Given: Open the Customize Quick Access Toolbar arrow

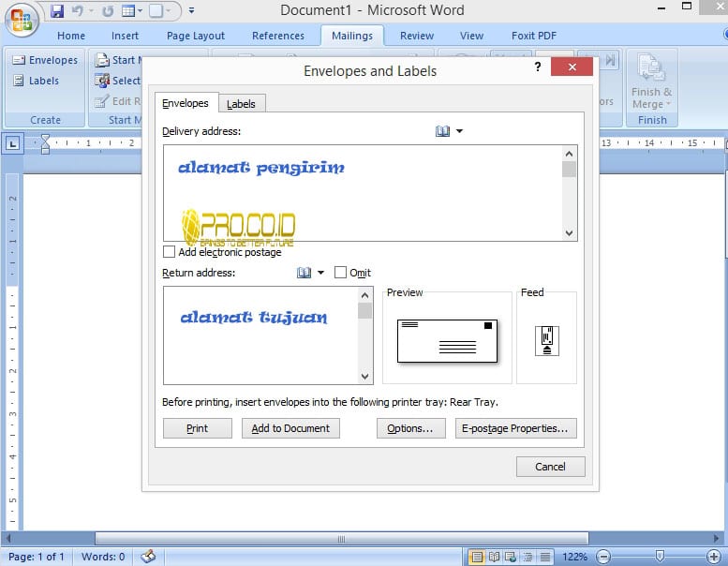Looking at the screenshot, I should tap(191, 10).
